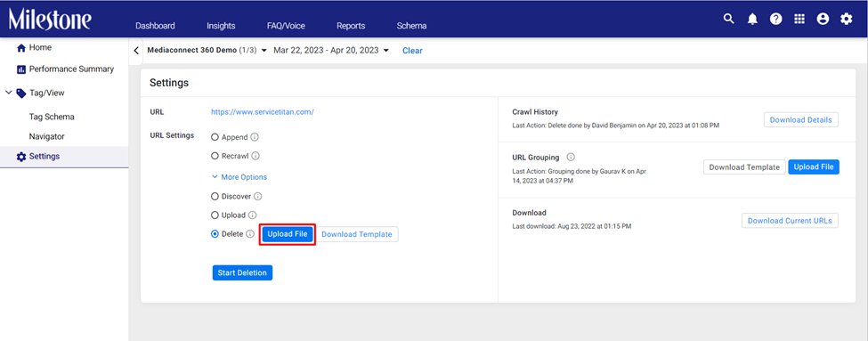Click the Settings page heading

coord(169,83)
